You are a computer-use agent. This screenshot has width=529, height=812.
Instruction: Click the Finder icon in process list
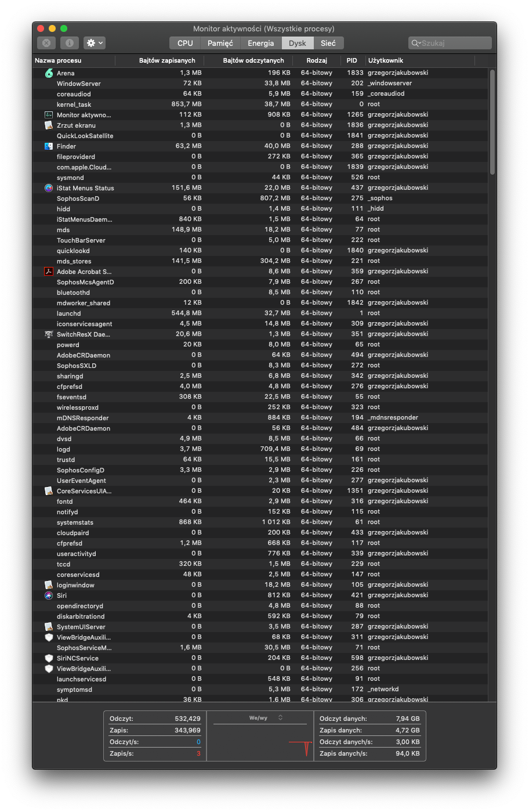(49, 146)
